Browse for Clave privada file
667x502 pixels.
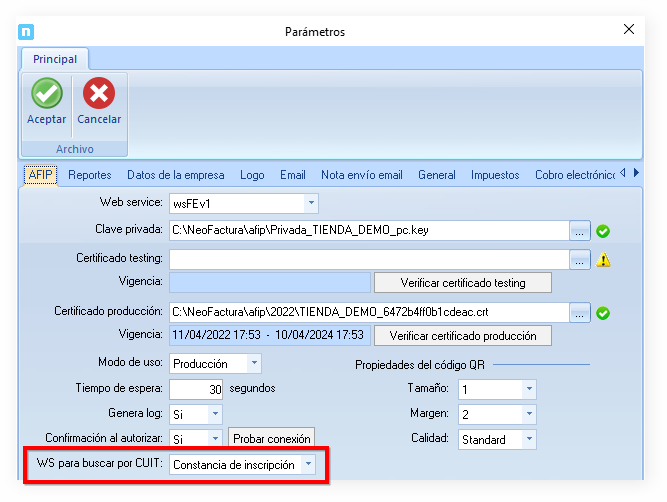[x=580, y=230]
